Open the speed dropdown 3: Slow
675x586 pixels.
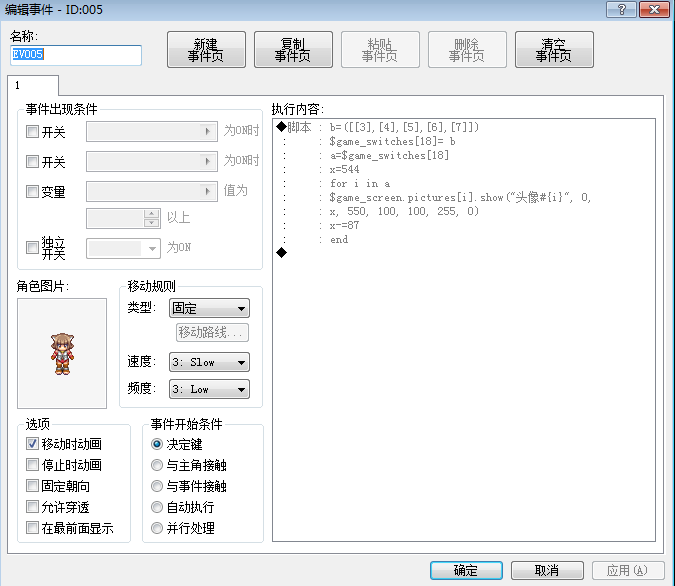point(209,362)
